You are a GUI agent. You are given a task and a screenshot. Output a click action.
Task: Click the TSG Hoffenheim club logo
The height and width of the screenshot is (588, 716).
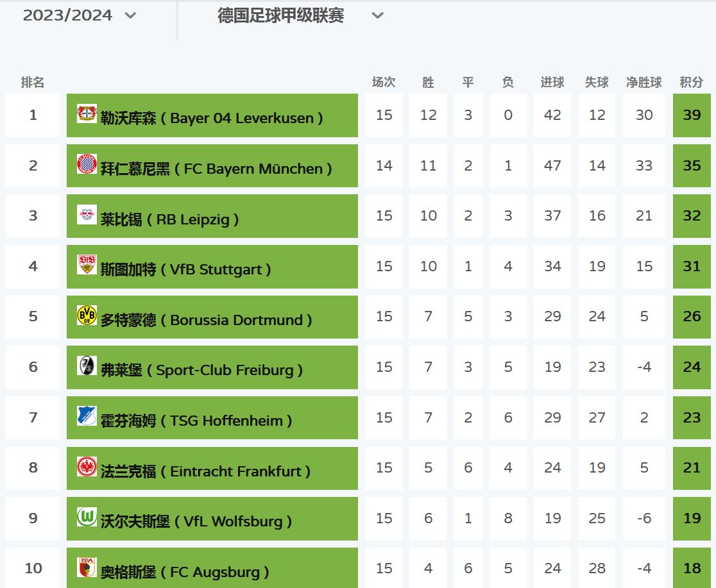click(87, 416)
